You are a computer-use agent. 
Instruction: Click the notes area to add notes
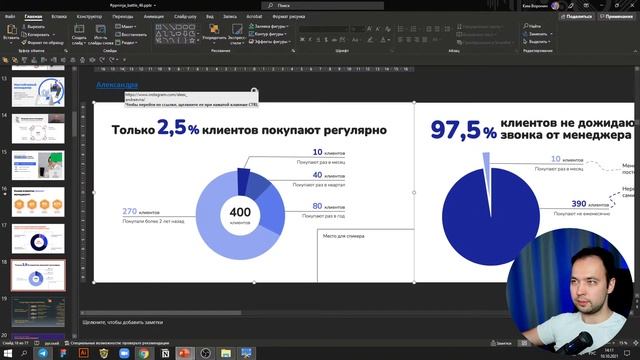pyautogui.click(x=122, y=322)
